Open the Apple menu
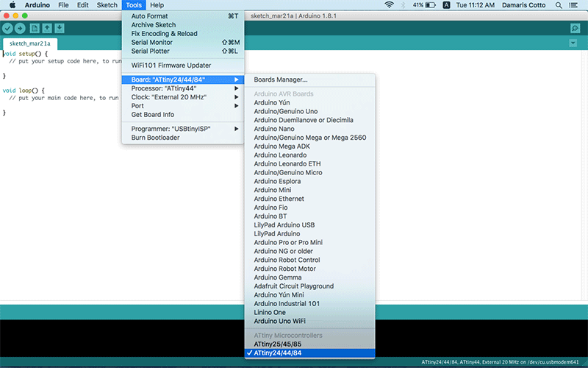This screenshot has width=588, height=368. 12,5
